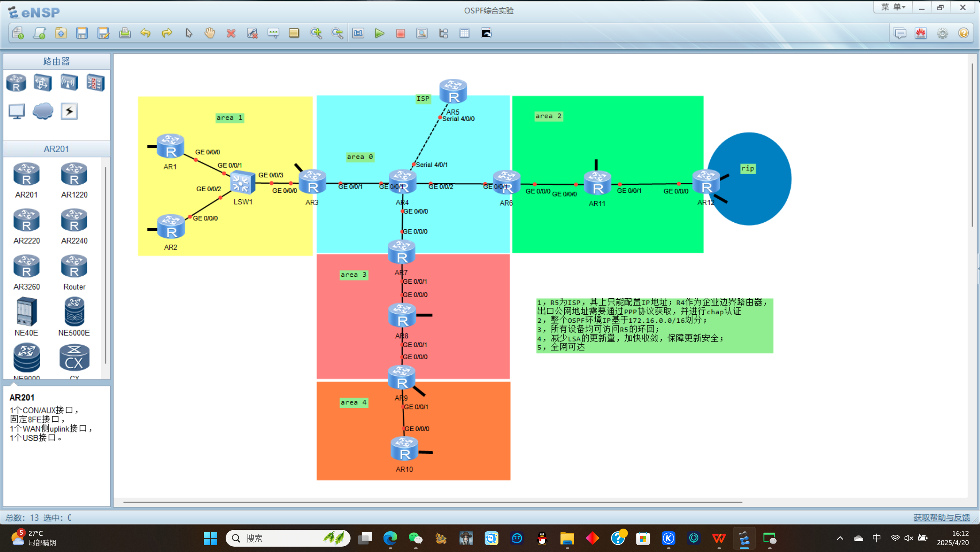This screenshot has width=980, height=552.
Task: Click the rectangle area drawing tool
Action: 294,33
